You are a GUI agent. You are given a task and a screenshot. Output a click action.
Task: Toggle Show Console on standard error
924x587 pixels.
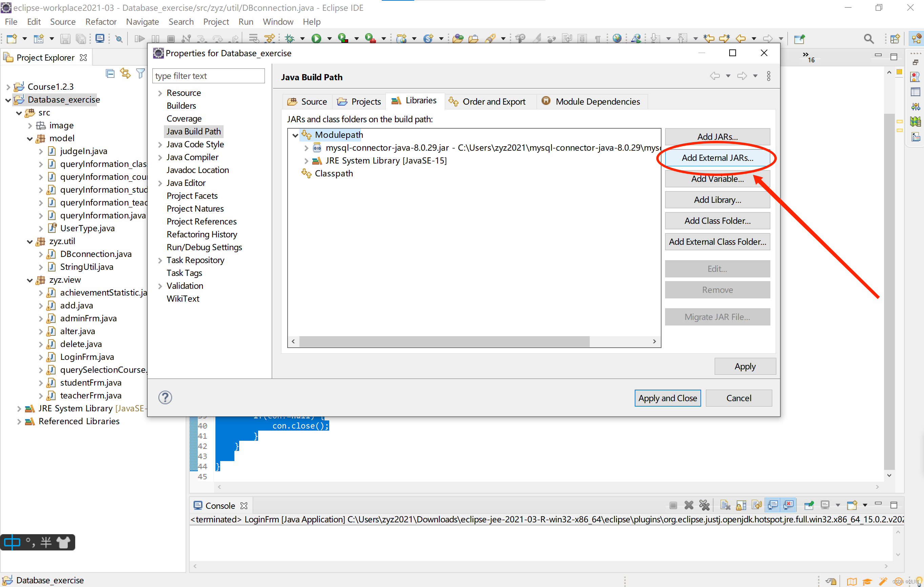(788, 505)
